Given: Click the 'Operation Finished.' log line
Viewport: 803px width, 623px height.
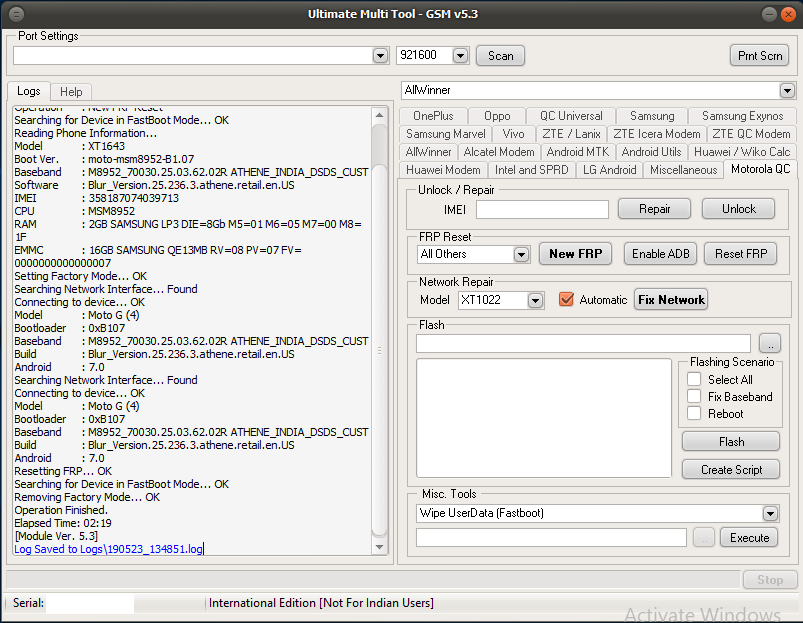Looking at the screenshot, I should point(61,510).
